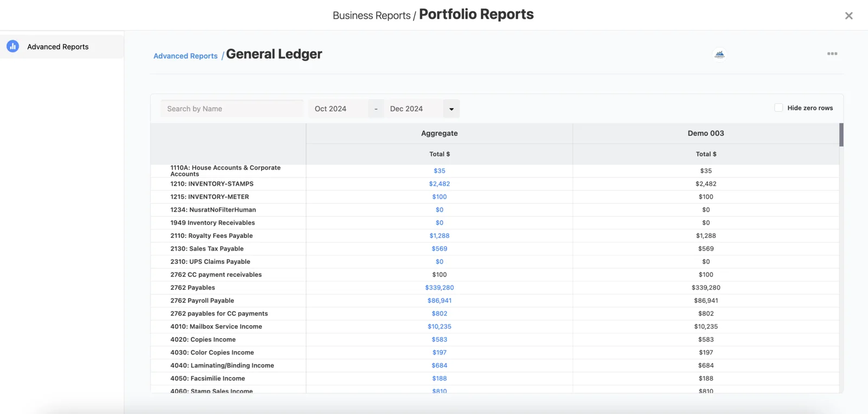Open Aggregate $188 for Facsimilie Income
This screenshot has width=868, height=414.
click(x=439, y=379)
